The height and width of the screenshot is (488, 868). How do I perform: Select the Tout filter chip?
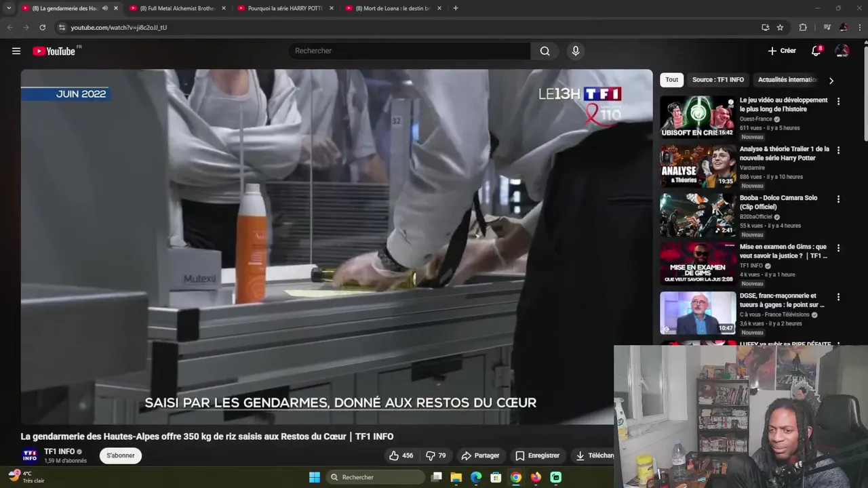[671, 80]
